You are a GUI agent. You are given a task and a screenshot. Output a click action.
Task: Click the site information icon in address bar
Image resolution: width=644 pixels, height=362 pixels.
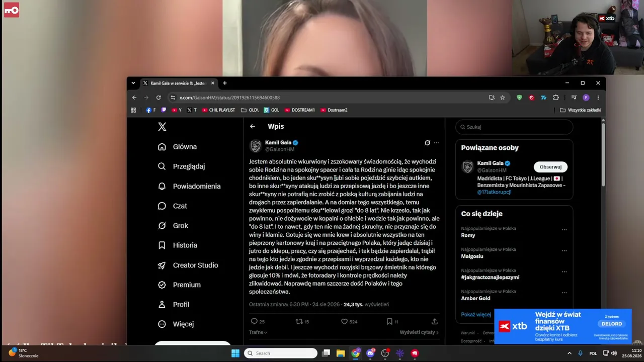[173, 98]
